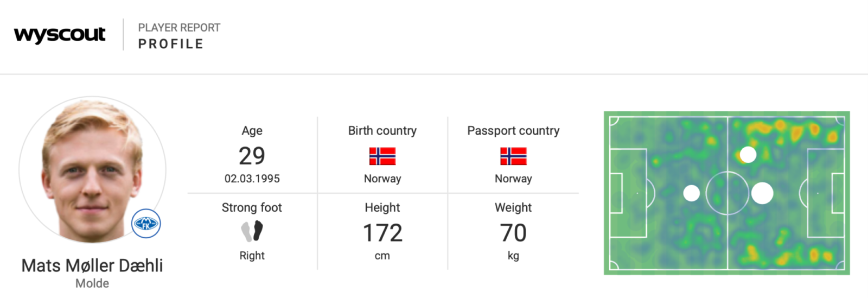Viewport: 868px width, 298px height.
Task: Click the white dot left of center circle
Action: (691, 193)
